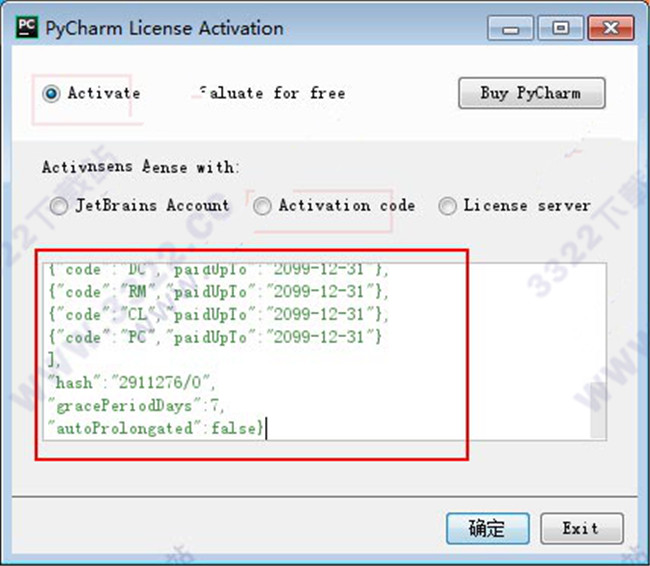The height and width of the screenshot is (566, 650).
Task: Click the Exit button
Action: (582, 528)
